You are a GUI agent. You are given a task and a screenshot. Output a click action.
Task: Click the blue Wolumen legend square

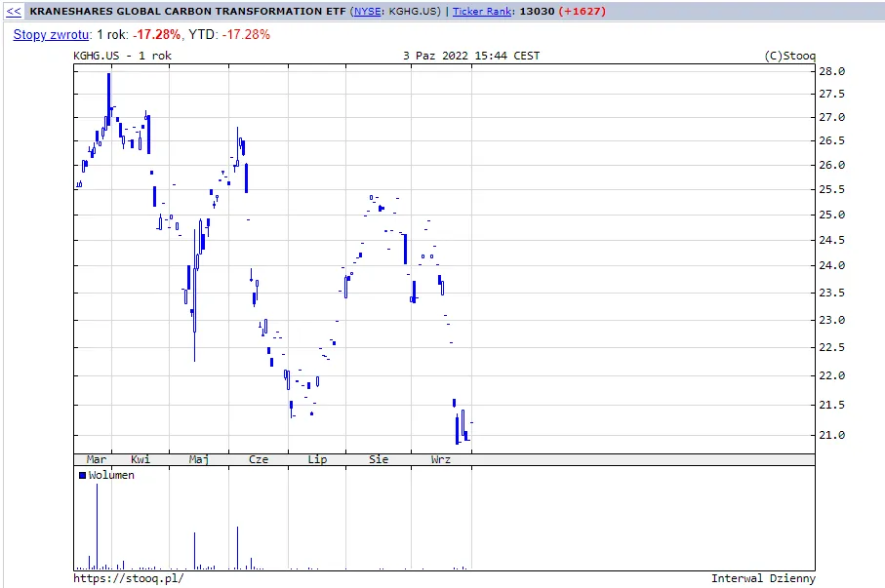pos(82,475)
